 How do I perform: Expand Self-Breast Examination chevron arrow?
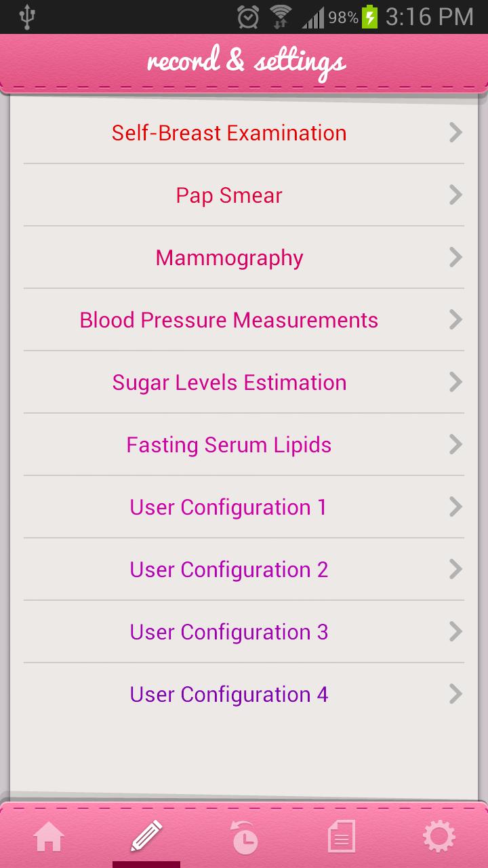tap(455, 133)
